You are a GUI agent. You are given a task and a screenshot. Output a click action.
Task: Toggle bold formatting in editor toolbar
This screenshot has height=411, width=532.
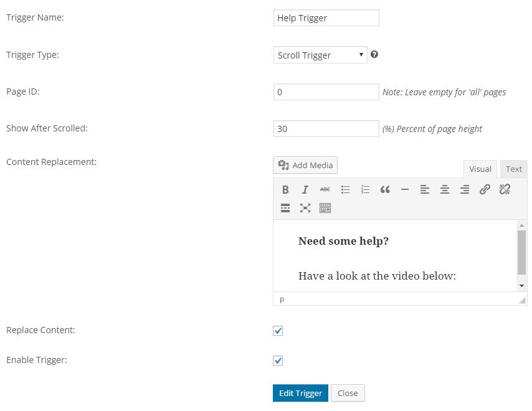click(285, 190)
